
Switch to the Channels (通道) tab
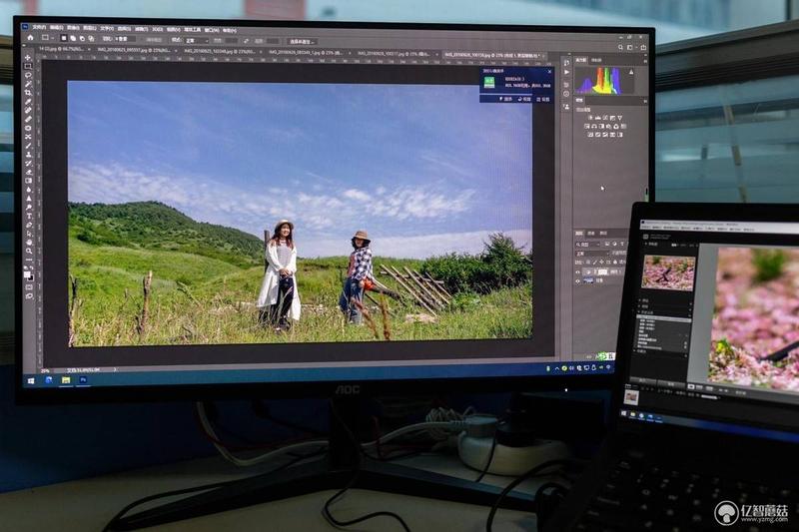[591, 234]
